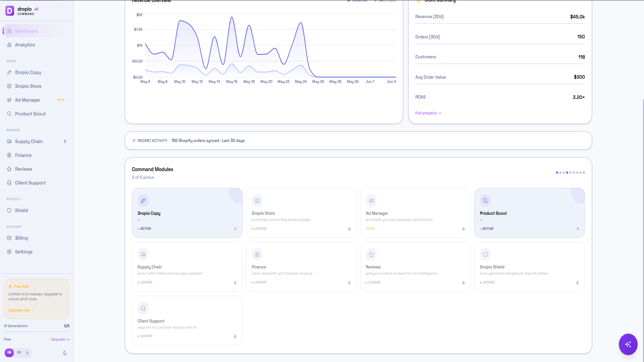Open the Billing menu item
Image resolution: width=644 pixels, height=362 pixels.
[x=36, y=238]
